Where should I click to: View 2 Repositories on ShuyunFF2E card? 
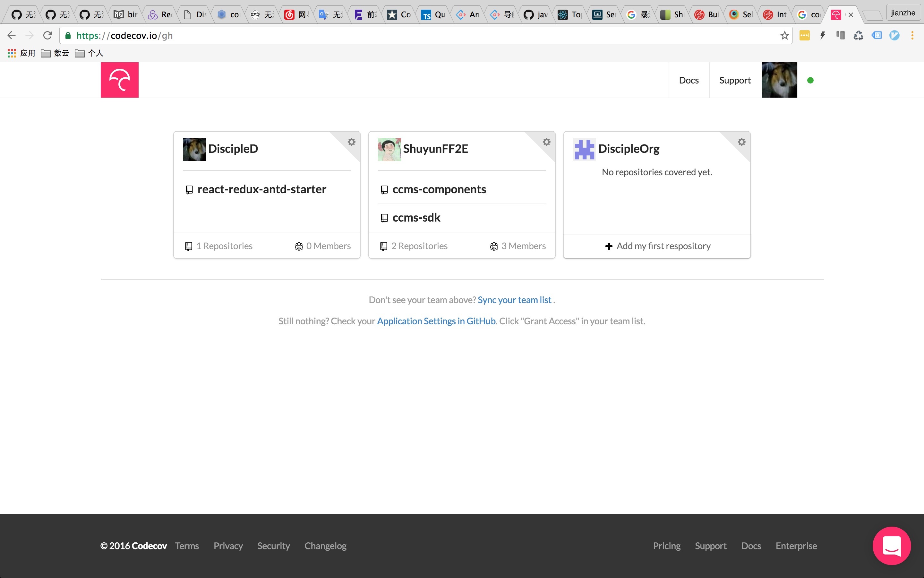tap(414, 246)
